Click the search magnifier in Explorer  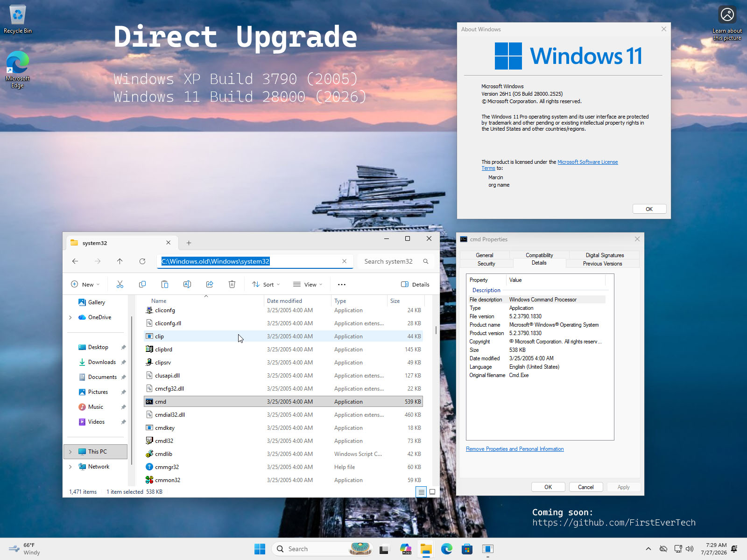(426, 261)
